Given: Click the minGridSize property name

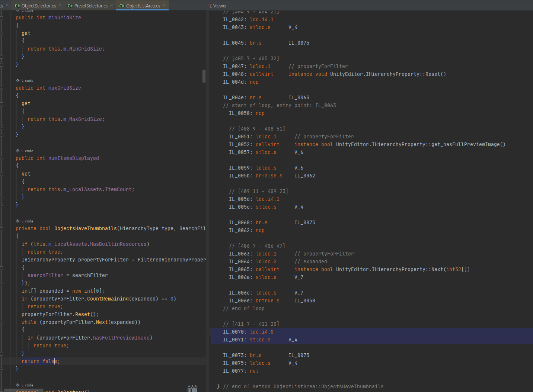Looking at the screenshot, I should pyautogui.click(x=64, y=17).
